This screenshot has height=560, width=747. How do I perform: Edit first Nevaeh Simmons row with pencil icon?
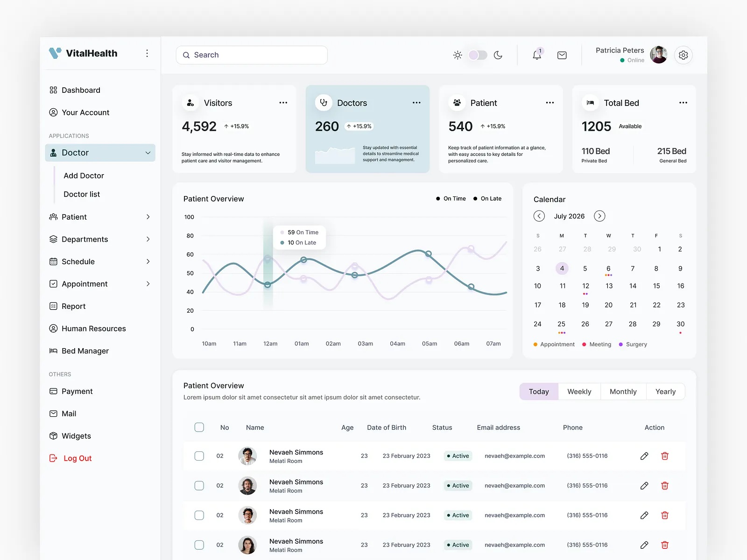(x=644, y=456)
